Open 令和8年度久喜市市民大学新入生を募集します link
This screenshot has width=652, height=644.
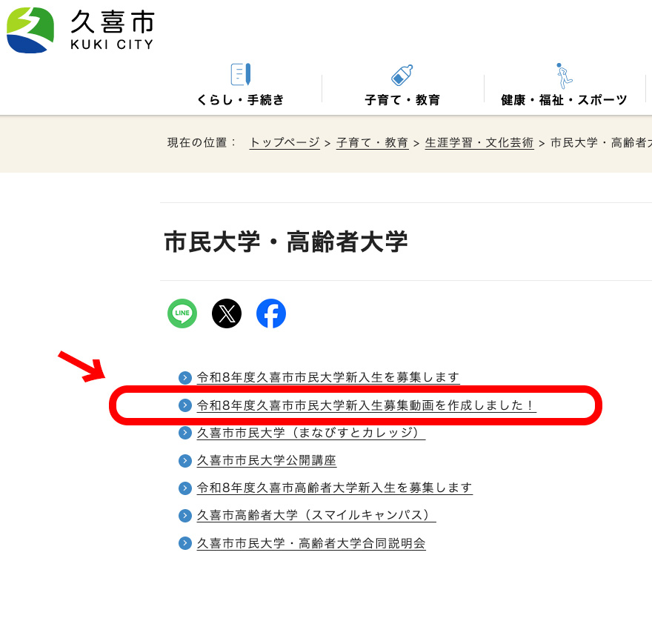327,377
